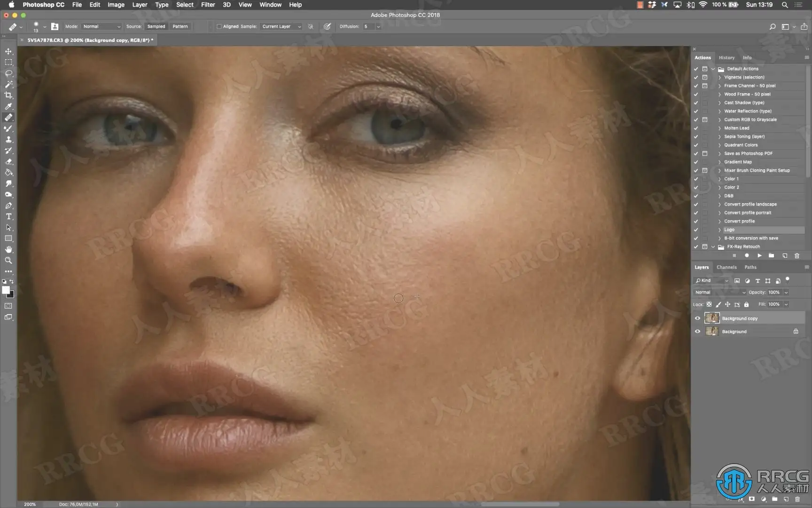Screen dimensions: 812x508
Task: Select the Rectangular Marquee tool
Action: click(8, 62)
